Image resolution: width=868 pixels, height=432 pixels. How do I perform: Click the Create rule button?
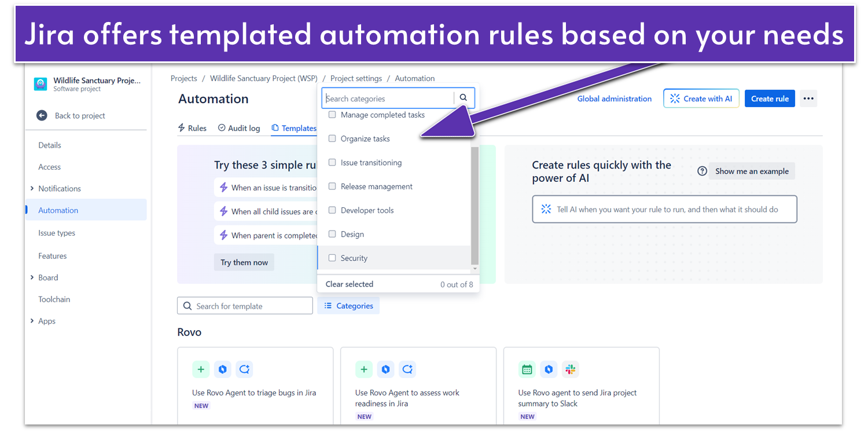click(770, 98)
